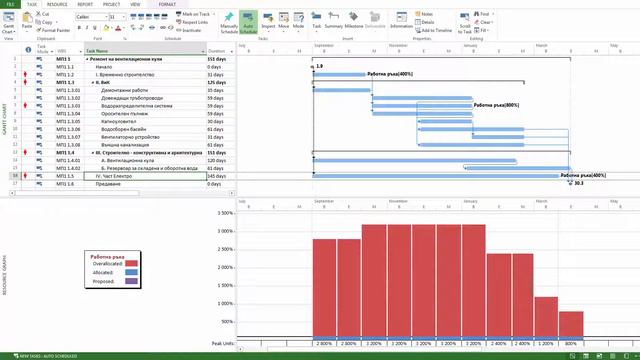640x360 pixels.
Task: Mark the task 50% complete
Action: coord(149,17)
